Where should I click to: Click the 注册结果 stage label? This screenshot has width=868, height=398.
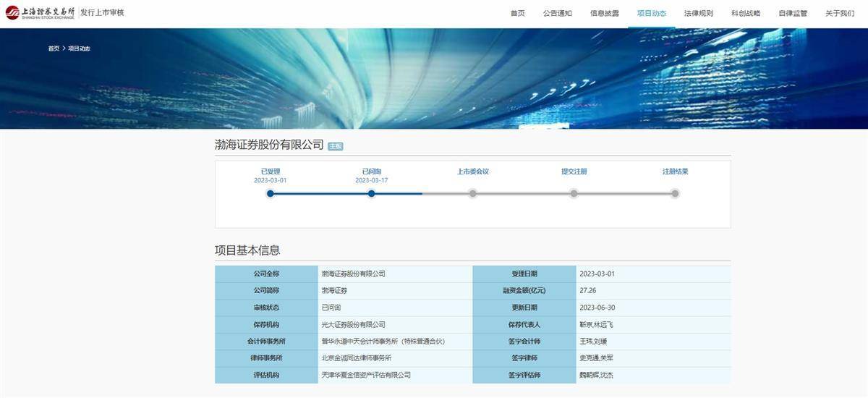(675, 172)
